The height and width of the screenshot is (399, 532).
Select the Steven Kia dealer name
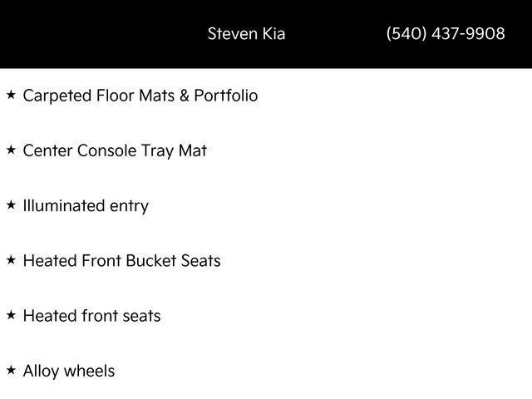[246, 33]
